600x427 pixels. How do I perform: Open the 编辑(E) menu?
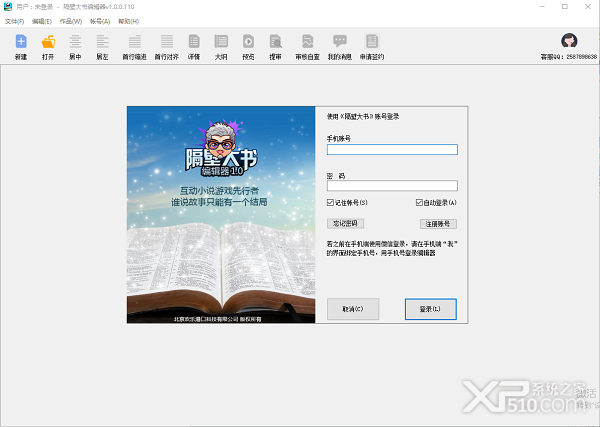coord(42,21)
